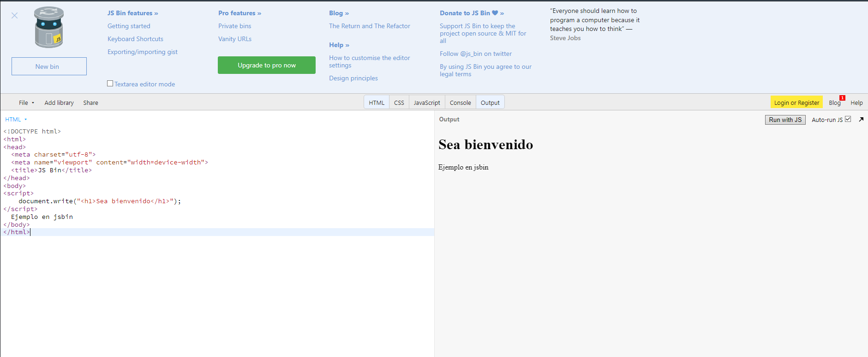Open the Blog link in toolbar
This screenshot has height=357, width=868.
tap(834, 103)
